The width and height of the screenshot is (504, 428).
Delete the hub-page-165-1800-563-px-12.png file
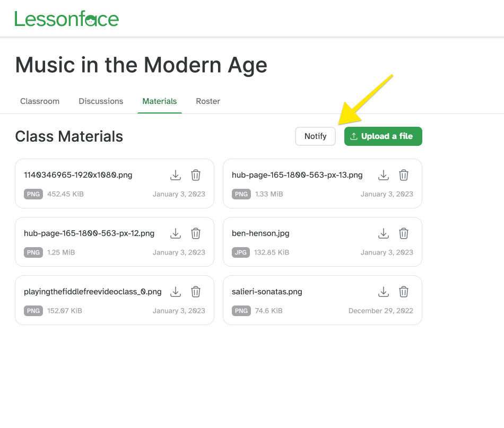point(195,233)
